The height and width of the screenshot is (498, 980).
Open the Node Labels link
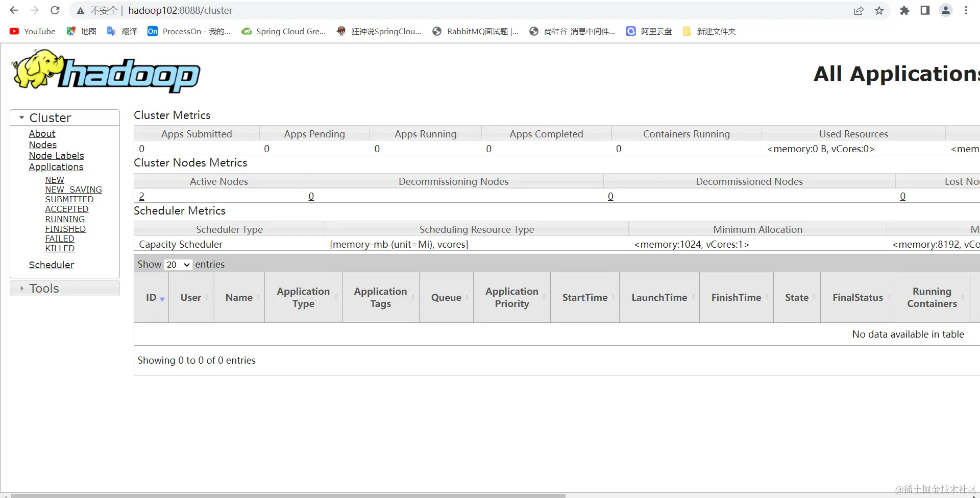coord(56,155)
